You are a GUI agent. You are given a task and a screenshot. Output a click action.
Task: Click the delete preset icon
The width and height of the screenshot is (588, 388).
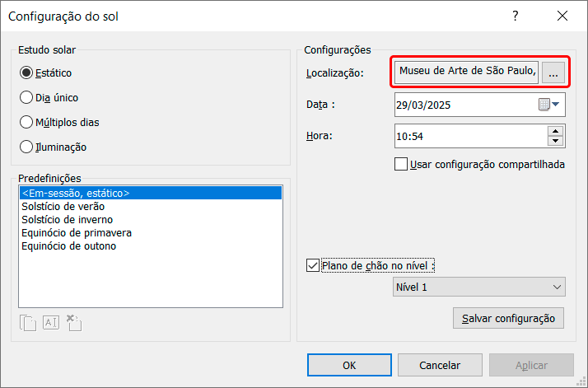(x=73, y=323)
